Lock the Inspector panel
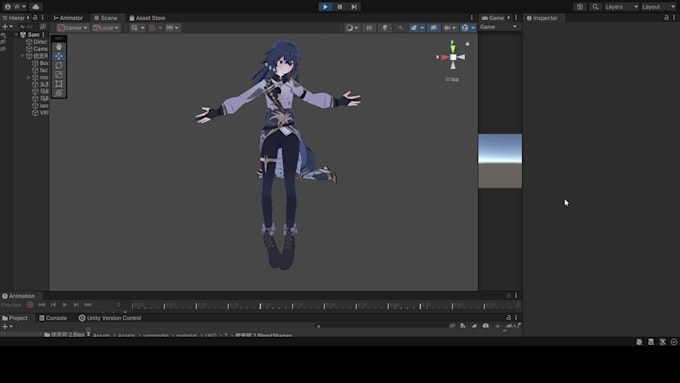Screen dimensions: 680x383 coord(667,18)
